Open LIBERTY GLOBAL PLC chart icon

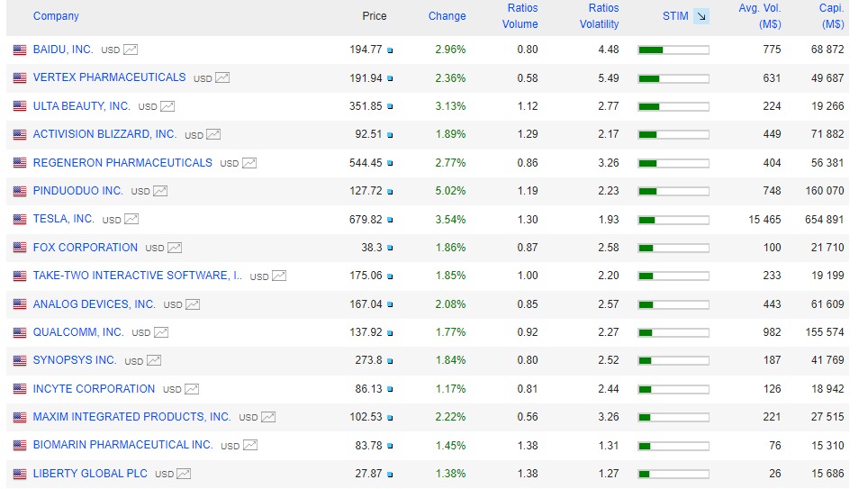[x=184, y=474]
